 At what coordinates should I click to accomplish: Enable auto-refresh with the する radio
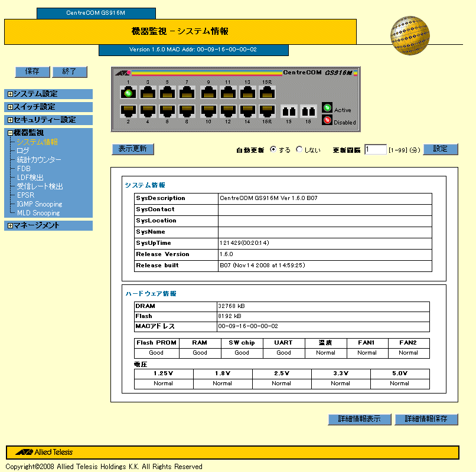click(273, 150)
